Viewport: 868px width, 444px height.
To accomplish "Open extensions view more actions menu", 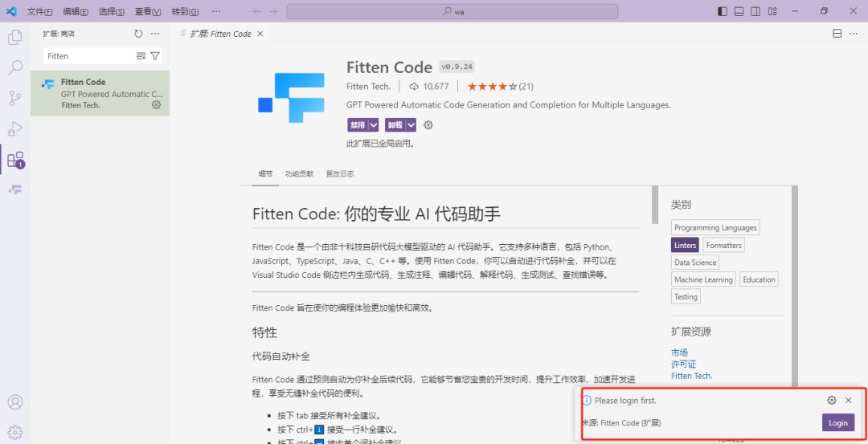I will point(155,34).
